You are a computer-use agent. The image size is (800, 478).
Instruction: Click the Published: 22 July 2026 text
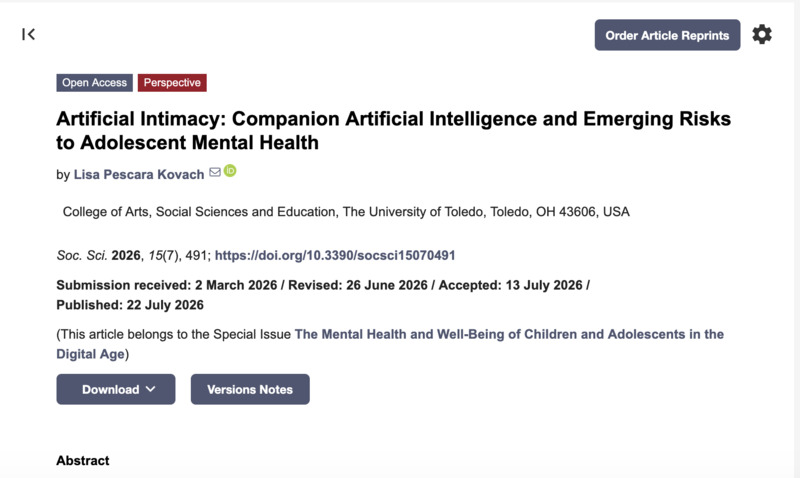[x=130, y=305]
